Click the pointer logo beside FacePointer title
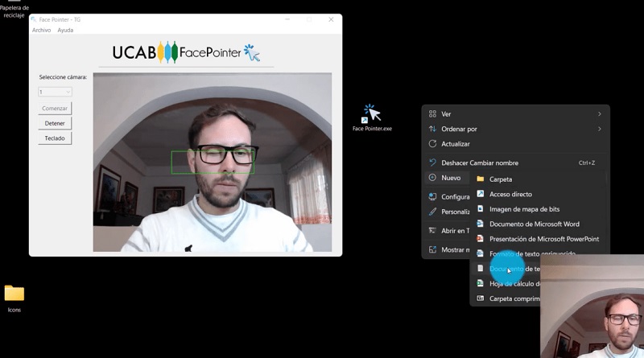 point(252,52)
